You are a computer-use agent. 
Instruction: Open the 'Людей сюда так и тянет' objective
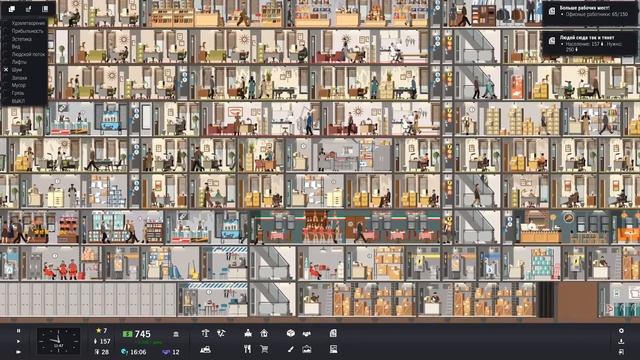coord(590,43)
